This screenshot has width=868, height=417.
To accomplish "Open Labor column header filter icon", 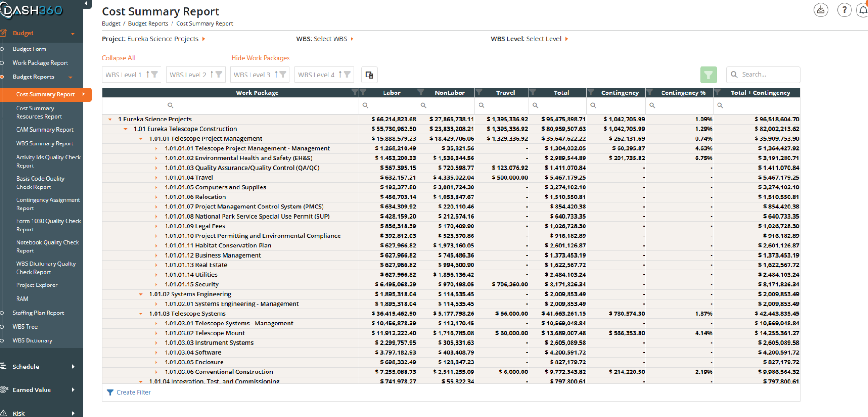I will (x=363, y=93).
